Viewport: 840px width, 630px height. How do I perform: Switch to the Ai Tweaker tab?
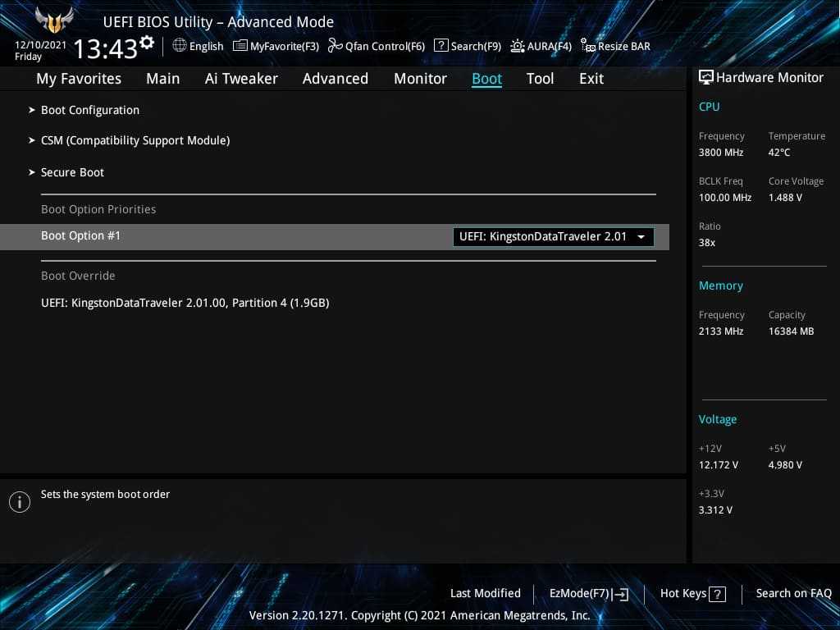tap(241, 79)
